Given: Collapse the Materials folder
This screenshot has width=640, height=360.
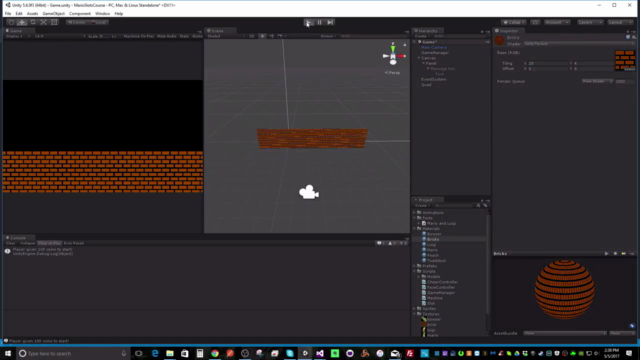Looking at the screenshot, I should coord(415,229).
